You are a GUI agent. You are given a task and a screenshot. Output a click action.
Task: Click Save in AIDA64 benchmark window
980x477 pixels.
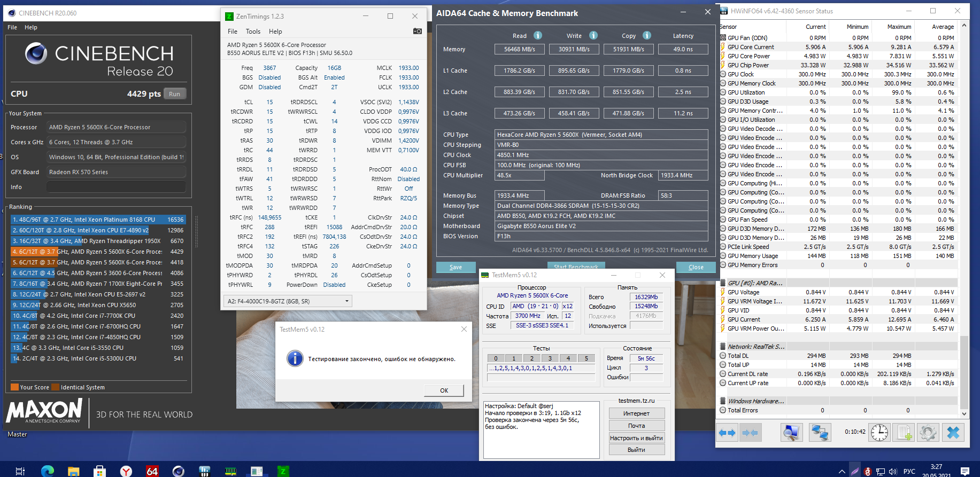point(456,267)
